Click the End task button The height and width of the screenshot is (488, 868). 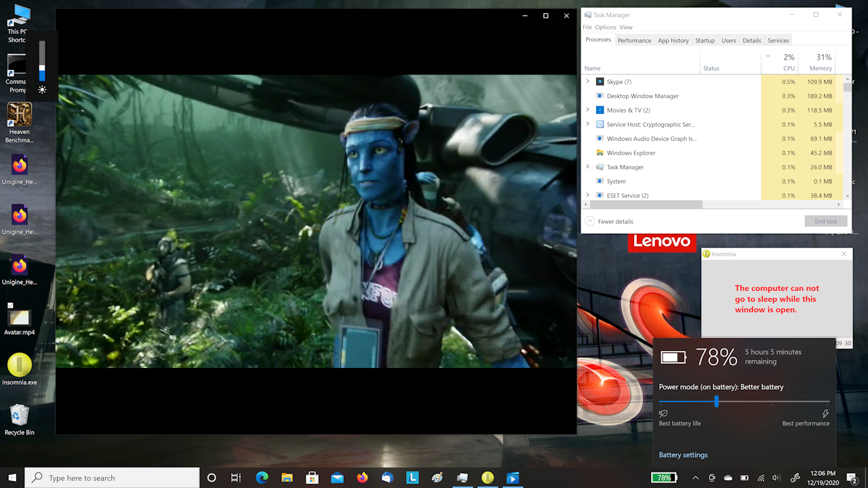click(826, 221)
